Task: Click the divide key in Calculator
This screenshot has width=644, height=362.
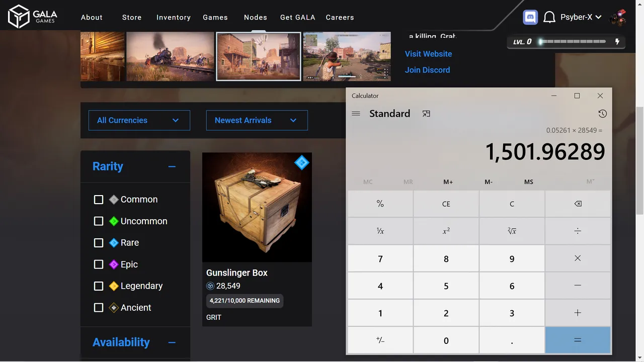Action: (578, 231)
